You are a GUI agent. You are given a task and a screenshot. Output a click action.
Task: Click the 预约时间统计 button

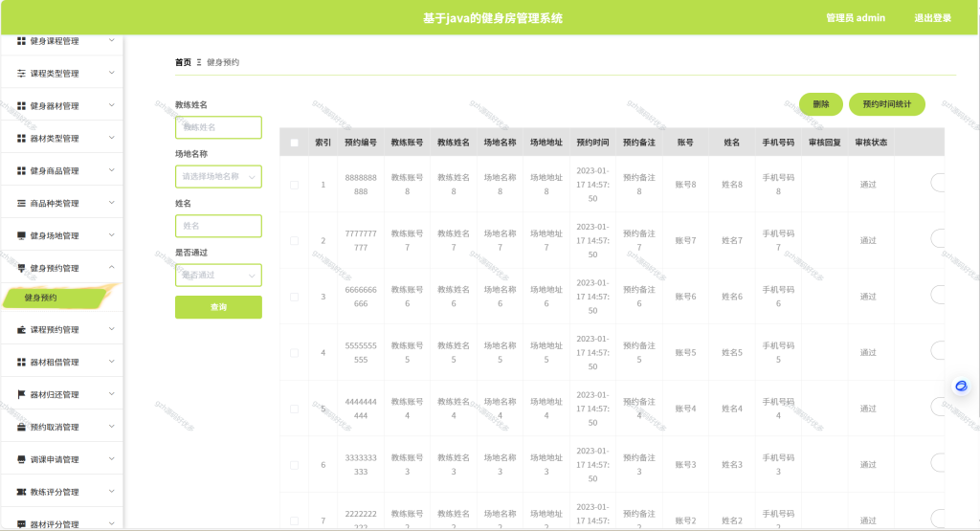coord(887,104)
